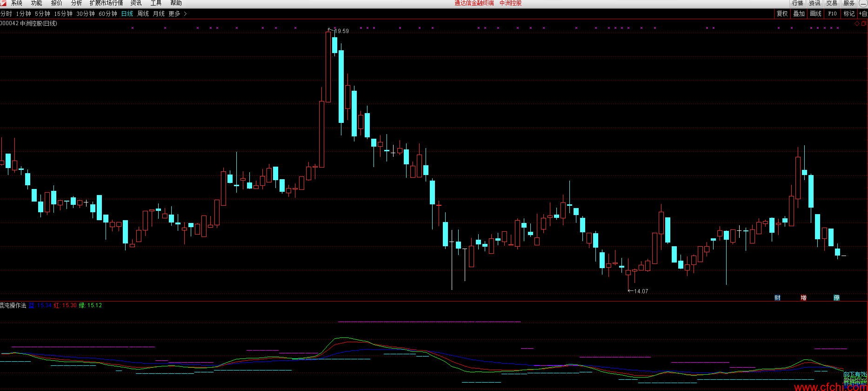The image size is (868, 391).
Task: Click the 服务 button
Action: click(x=849, y=3)
